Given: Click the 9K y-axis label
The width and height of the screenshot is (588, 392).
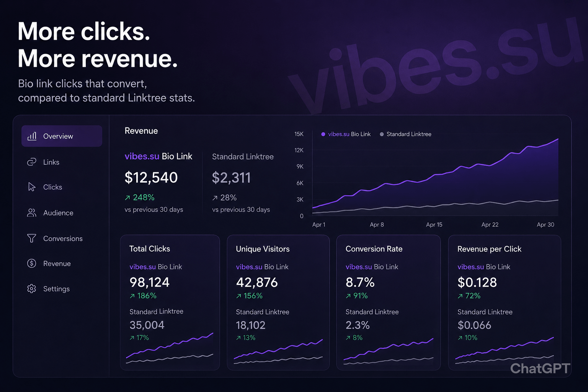Looking at the screenshot, I should (x=300, y=167).
